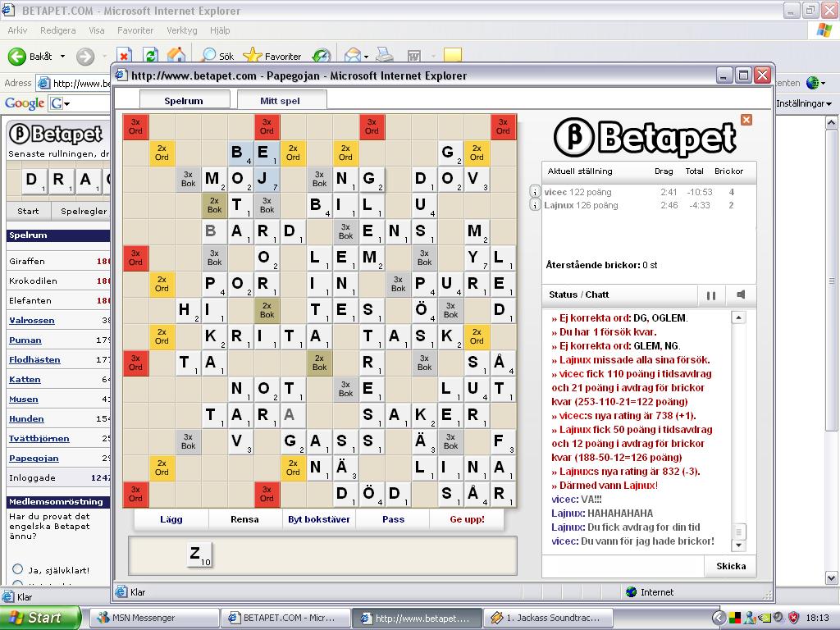
Task: Switch to the Spelrum tab
Action: point(185,100)
